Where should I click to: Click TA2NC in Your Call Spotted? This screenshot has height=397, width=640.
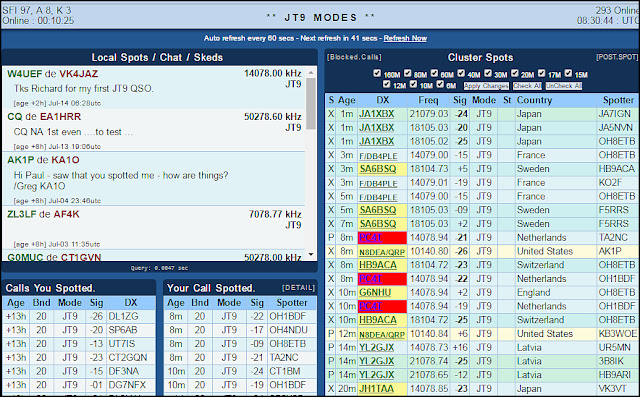tap(283, 358)
